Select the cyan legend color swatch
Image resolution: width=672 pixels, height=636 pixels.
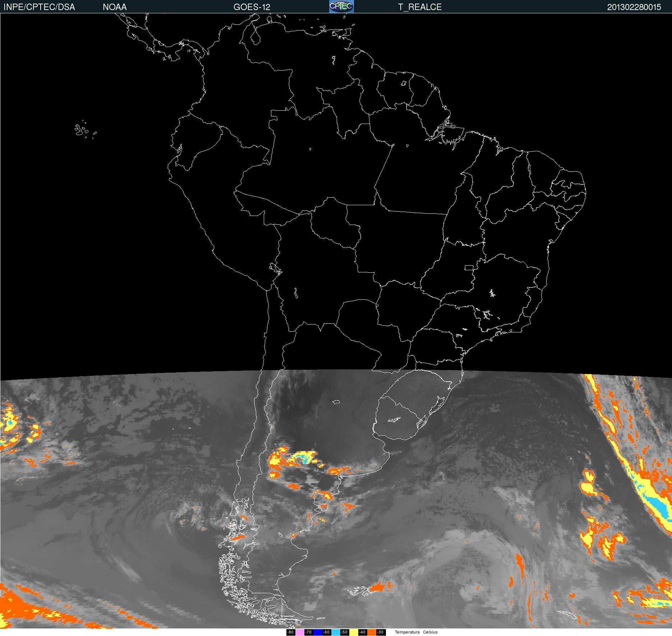click(336, 632)
